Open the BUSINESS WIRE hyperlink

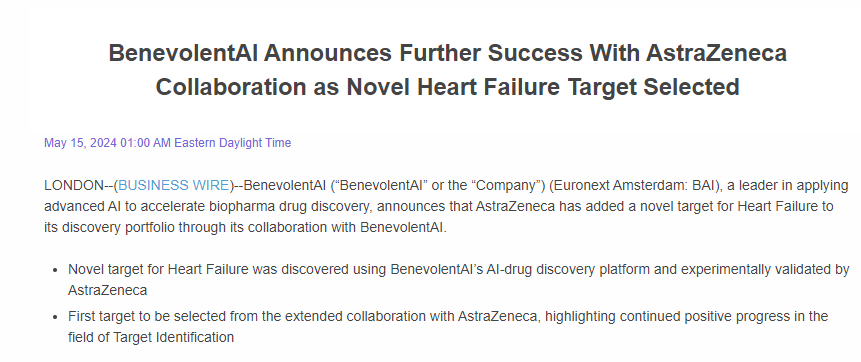click(174, 186)
